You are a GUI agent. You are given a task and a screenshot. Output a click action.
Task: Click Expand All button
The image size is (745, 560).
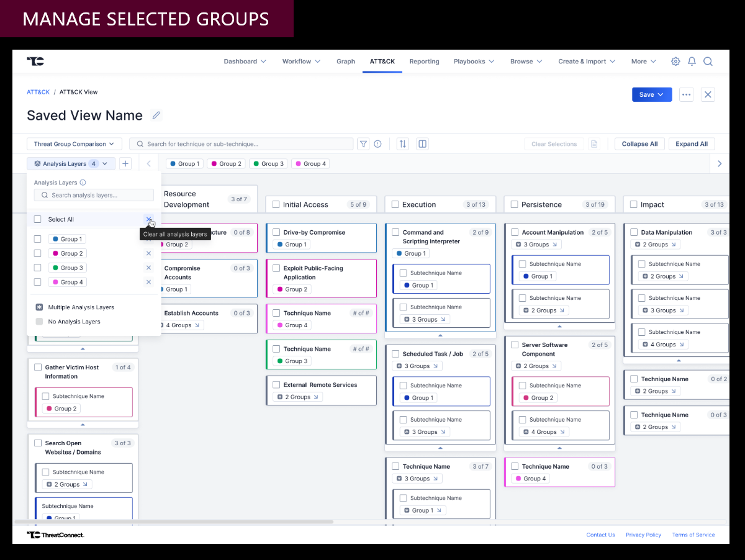click(x=692, y=144)
